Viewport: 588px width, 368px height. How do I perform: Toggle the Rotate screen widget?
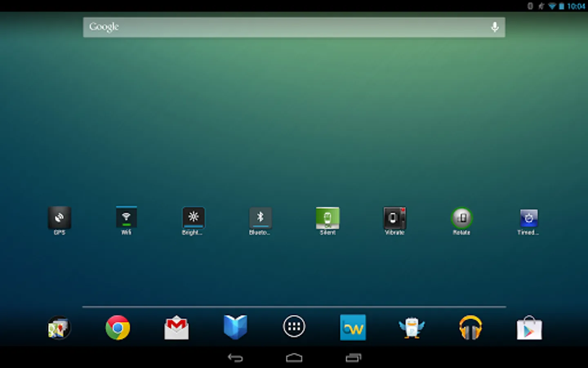tap(461, 221)
